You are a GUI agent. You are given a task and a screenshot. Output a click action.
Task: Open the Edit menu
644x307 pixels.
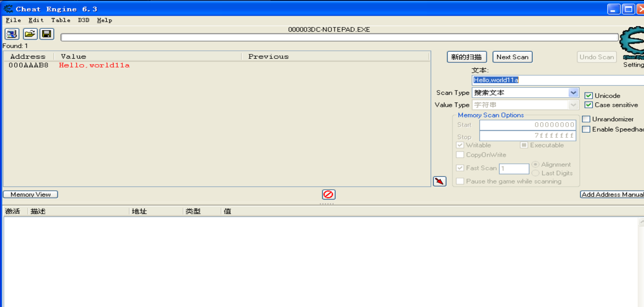pos(36,20)
